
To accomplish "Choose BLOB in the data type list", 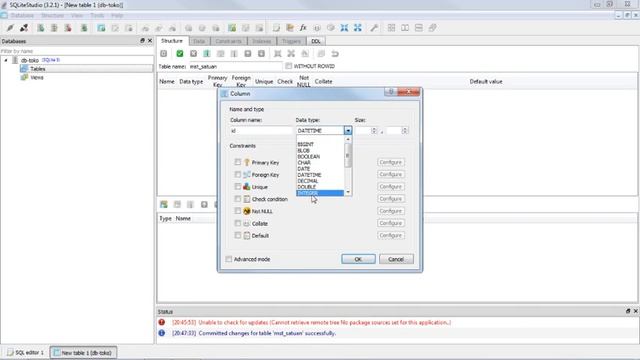I will [x=320, y=150].
